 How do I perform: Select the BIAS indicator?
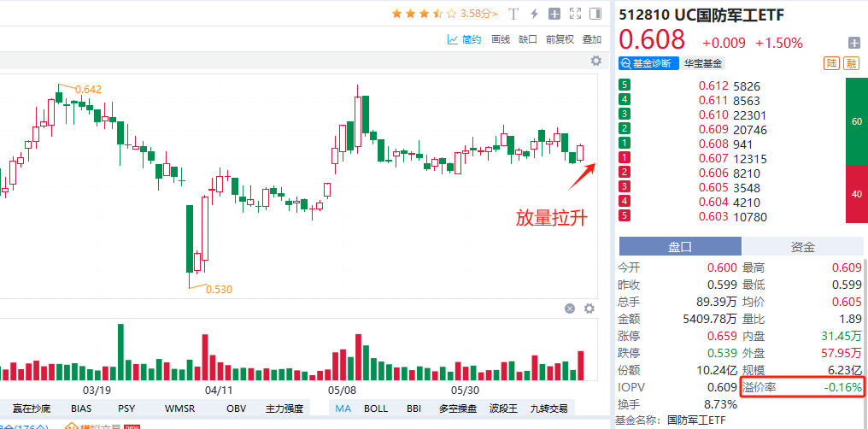81,409
